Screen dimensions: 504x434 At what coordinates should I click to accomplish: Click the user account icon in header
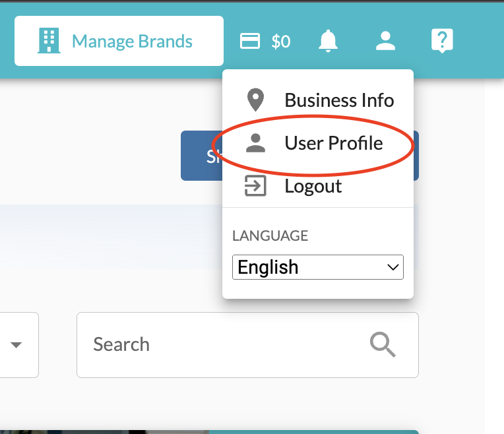(x=385, y=42)
